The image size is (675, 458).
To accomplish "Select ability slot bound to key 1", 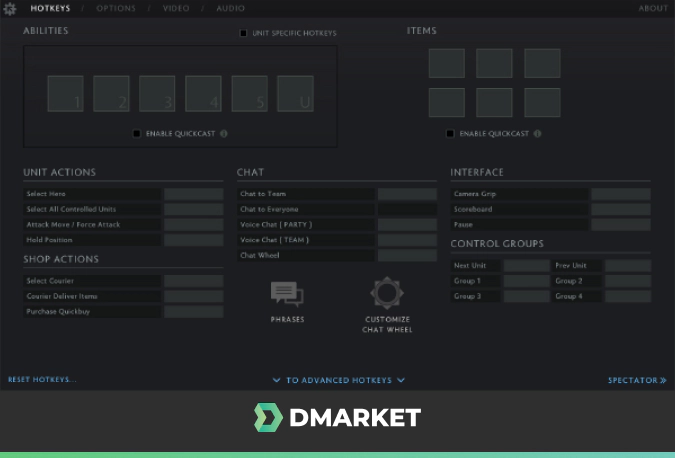I will [65, 93].
